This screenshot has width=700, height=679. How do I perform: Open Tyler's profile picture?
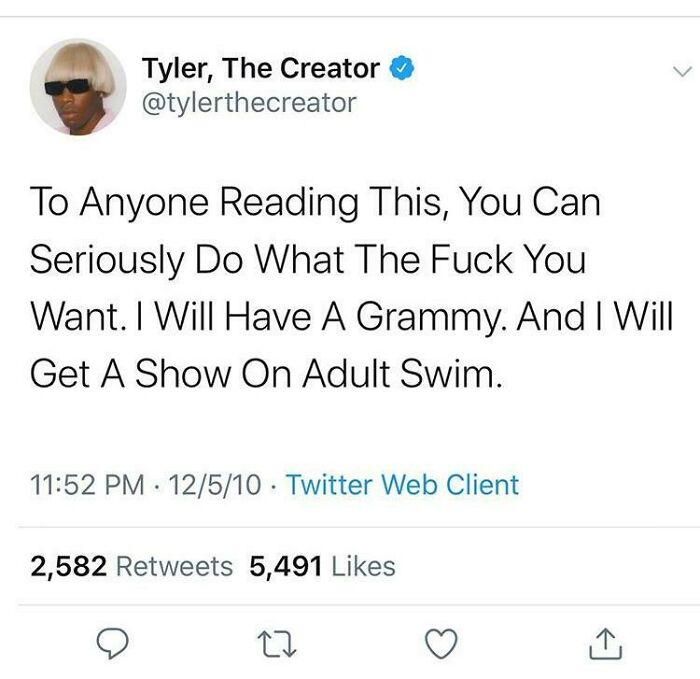tap(78, 87)
